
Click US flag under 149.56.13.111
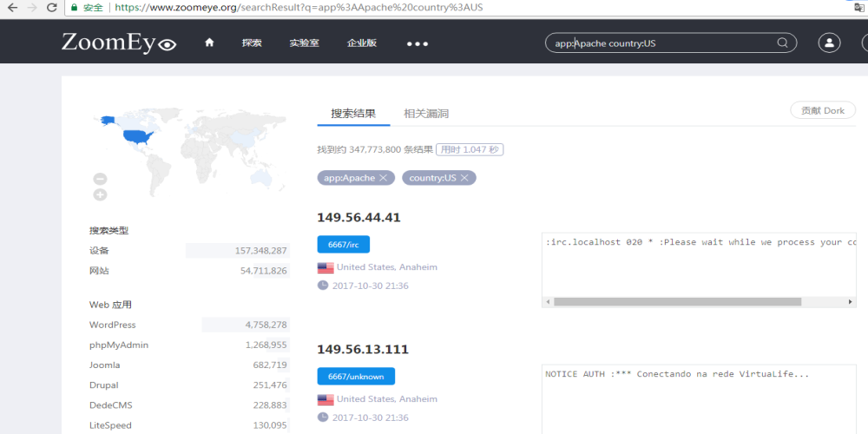tap(325, 399)
